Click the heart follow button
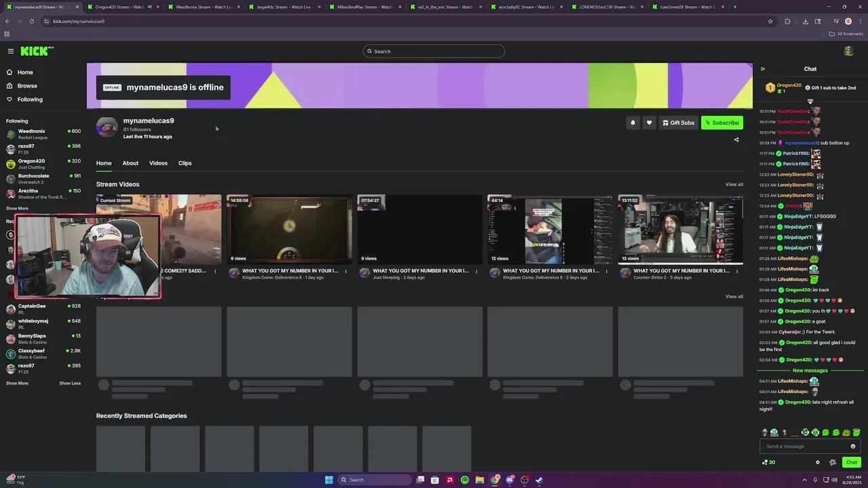The image size is (868, 488). pos(649,123)
